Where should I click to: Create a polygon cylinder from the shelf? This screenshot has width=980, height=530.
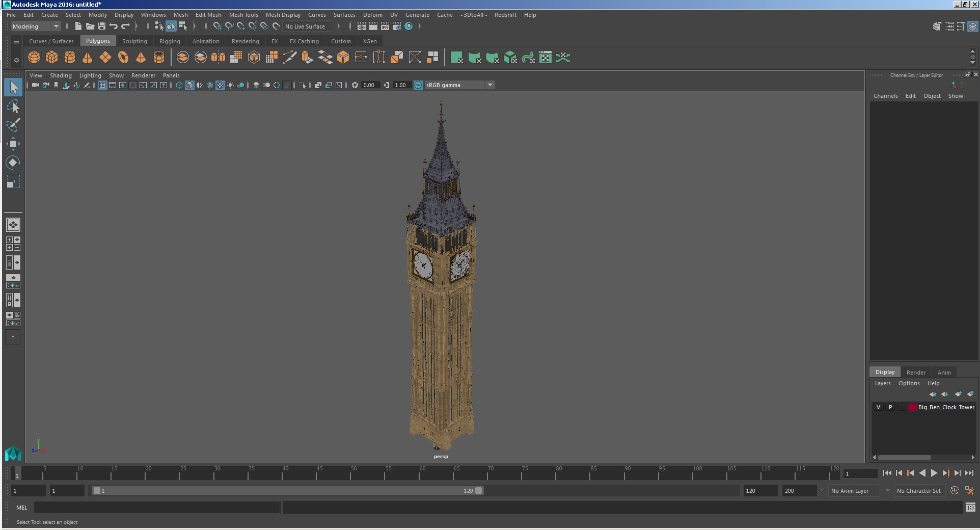[70, 58]
